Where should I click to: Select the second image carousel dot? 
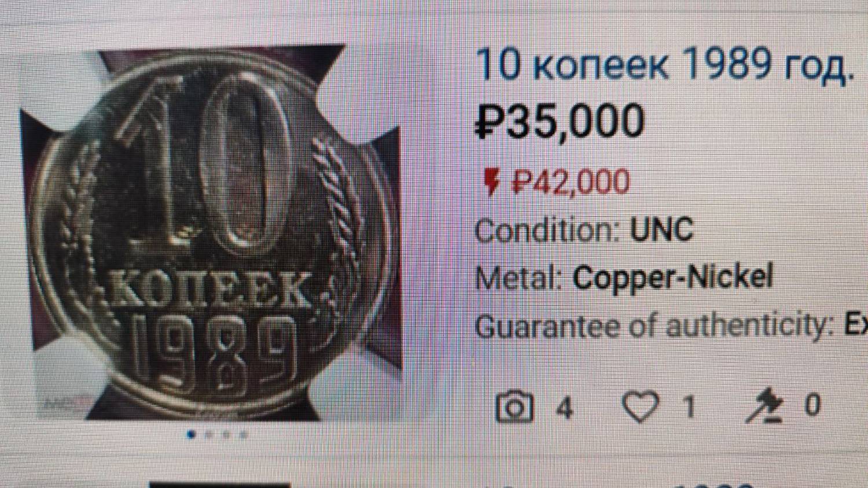(x=209, y=434)
